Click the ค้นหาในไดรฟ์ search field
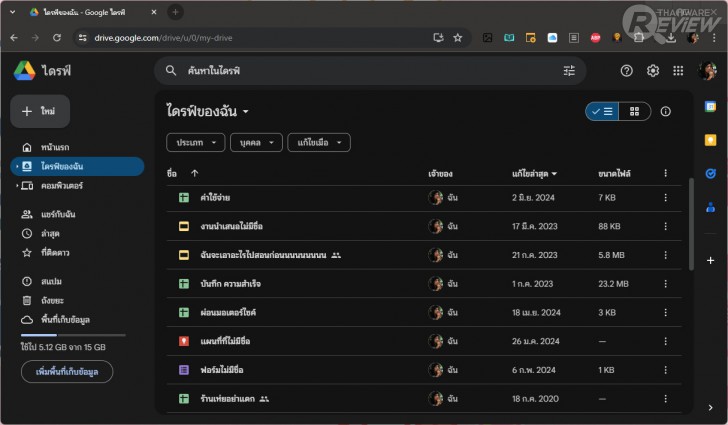The height and width of the screenshot is (425, 728). 360,71
